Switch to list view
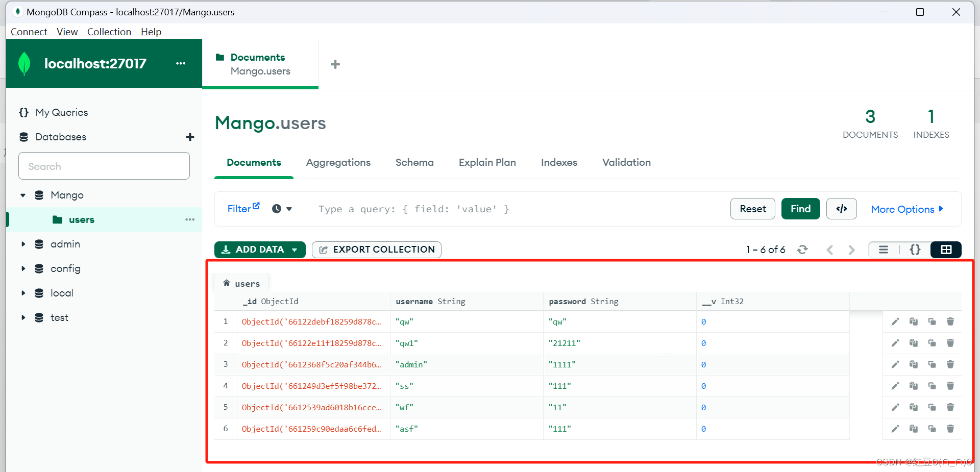Image resolution: width=980 pixels, height=472 pixels. click(884, 250)
